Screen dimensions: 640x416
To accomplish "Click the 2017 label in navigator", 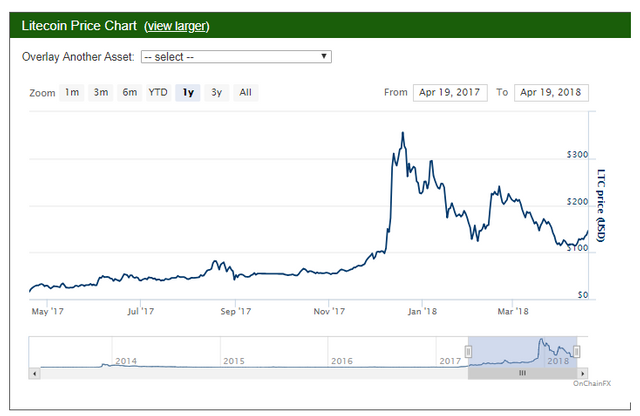I will point(450,361).
